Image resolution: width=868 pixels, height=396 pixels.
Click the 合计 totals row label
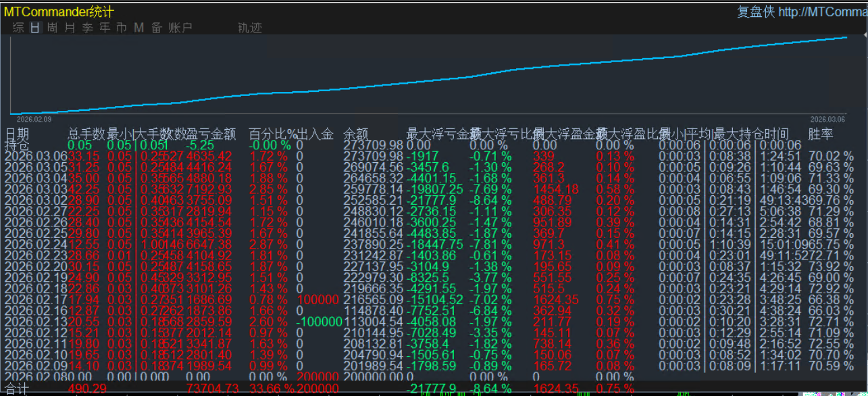click(x=18, y=389)
